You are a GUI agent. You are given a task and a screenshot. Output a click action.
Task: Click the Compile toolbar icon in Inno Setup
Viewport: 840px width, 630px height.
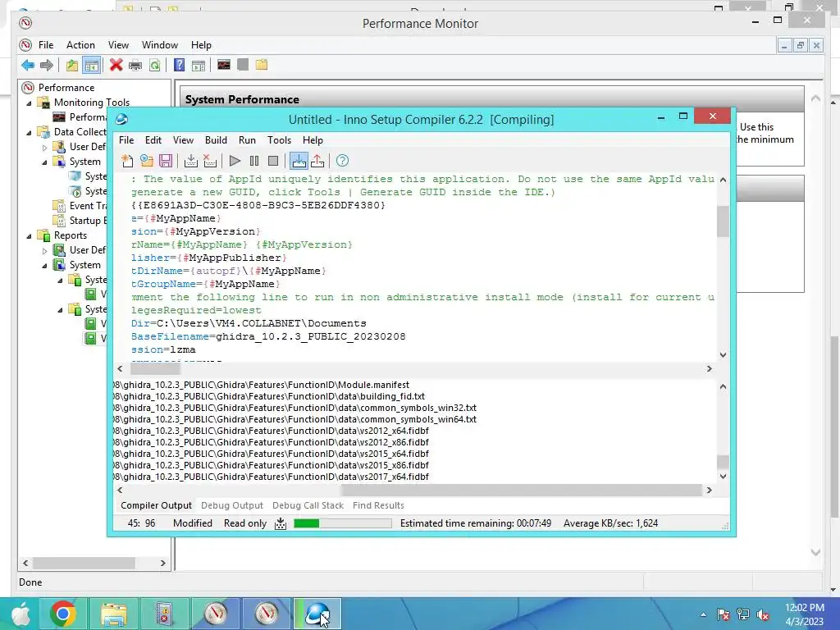pyautogui.click(x=190, y=161)
